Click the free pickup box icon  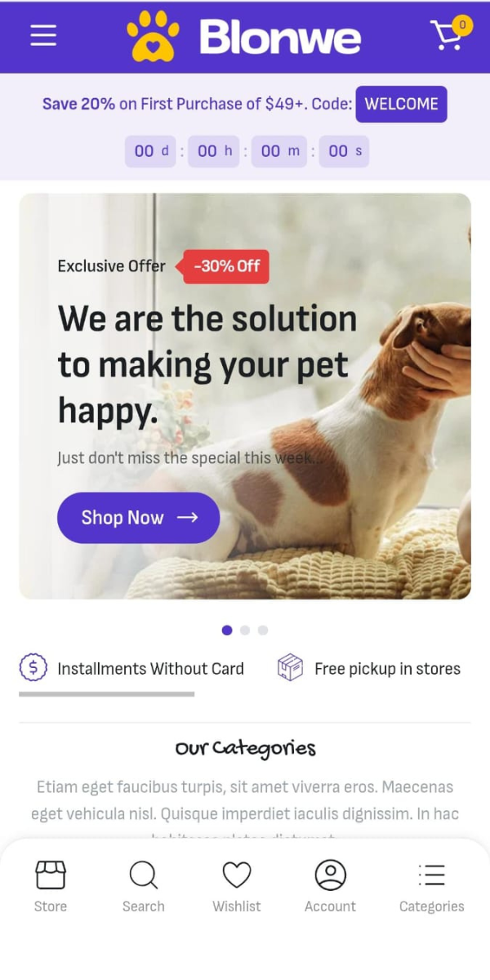pos(290,668)
